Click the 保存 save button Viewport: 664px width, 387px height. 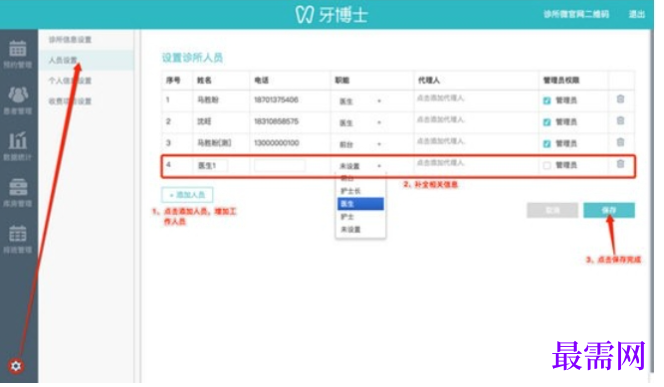[609, 210]
